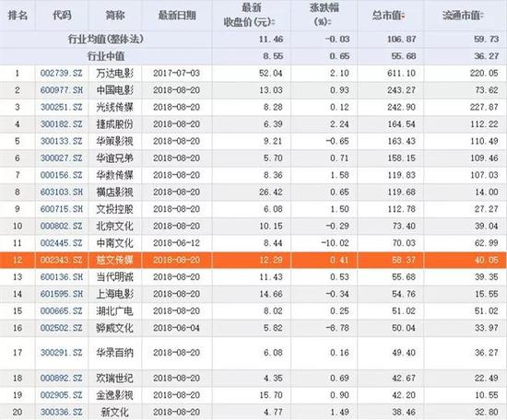Open stock code link 600977.SH
The width and height of the screenshot is (507, 420).
62,90
